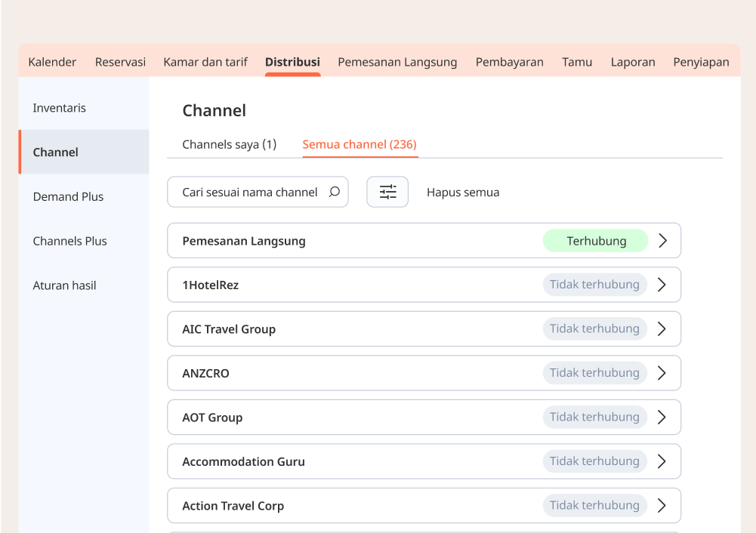Viewport: 756px width, 533px height.
Task: Open Action Travel Corp arrow icon
Action: pos(662,506)
